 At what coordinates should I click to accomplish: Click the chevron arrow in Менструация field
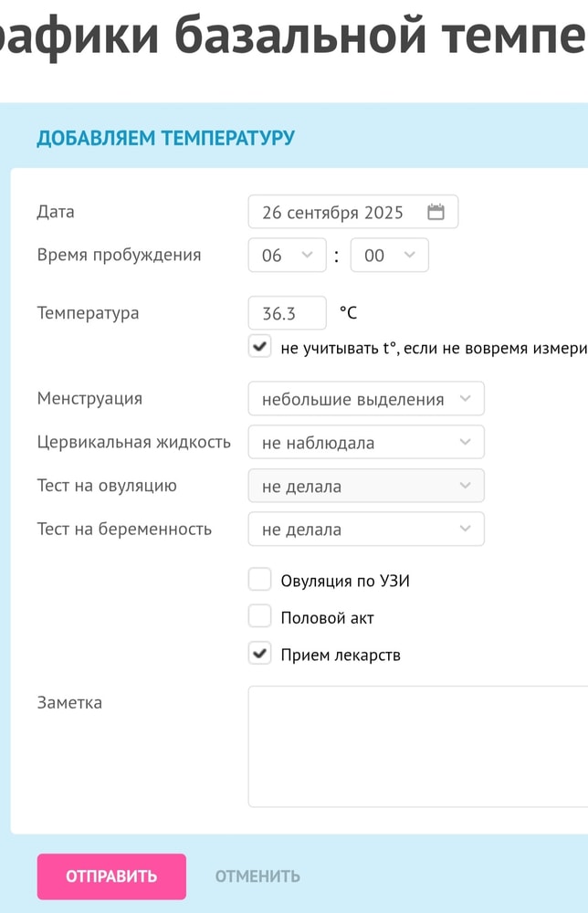[x=466, y=399]
